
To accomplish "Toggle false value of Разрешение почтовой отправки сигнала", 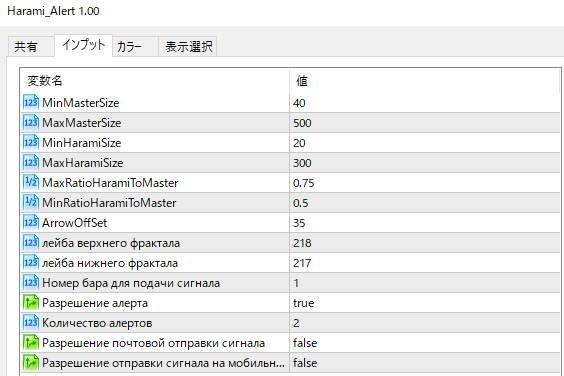I will point(425,343).
